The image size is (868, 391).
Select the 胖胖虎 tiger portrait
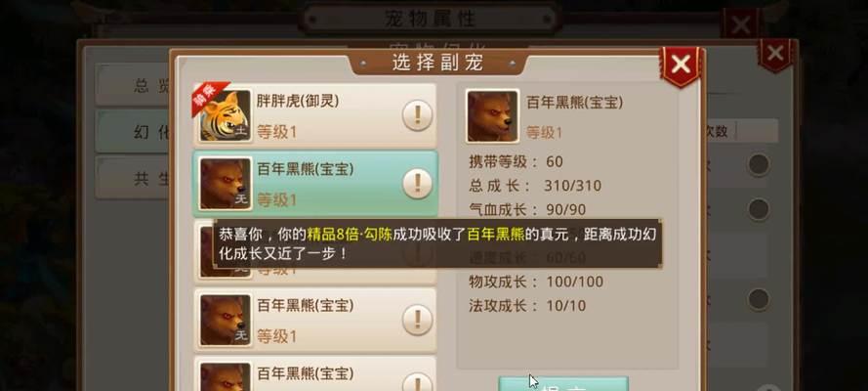click(x=225, y=115)
